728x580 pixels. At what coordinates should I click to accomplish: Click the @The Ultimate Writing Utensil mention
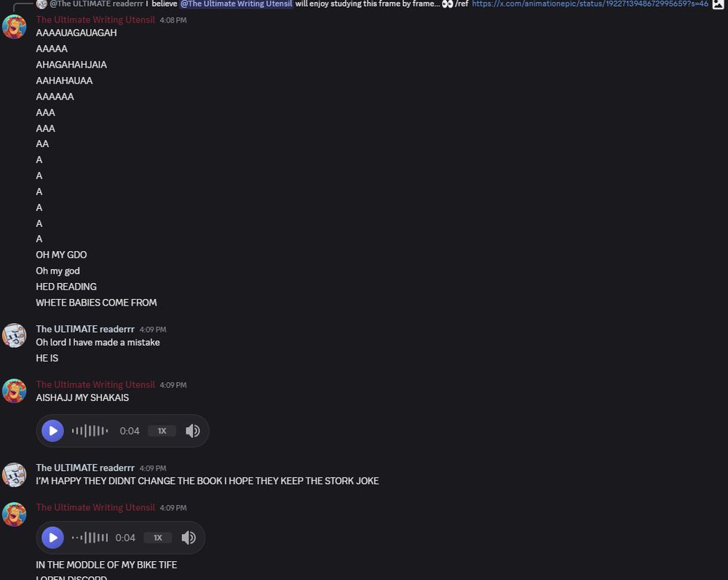click(x=237, y=4)
